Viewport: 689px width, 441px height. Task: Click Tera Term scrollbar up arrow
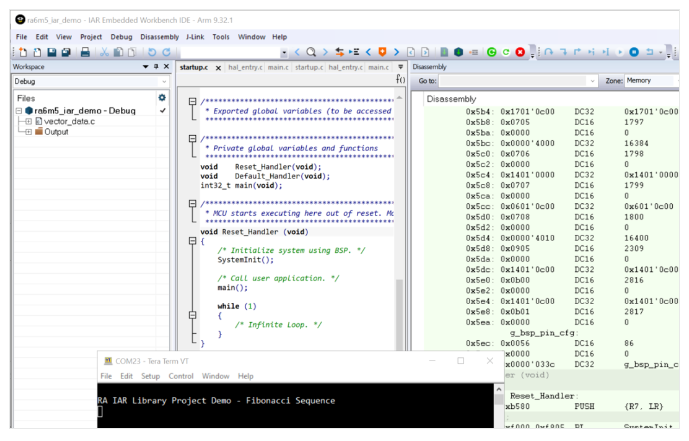499,390
